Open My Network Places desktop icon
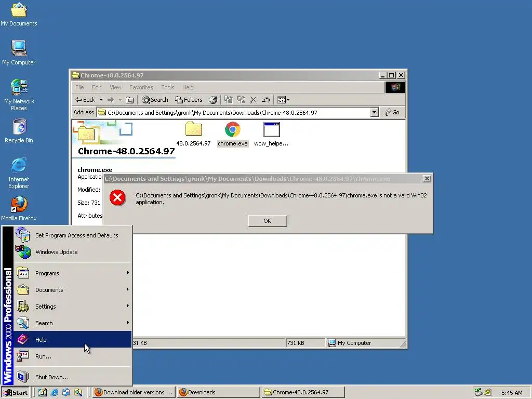This screenshot has width=532, height=399. click(19, 95)
